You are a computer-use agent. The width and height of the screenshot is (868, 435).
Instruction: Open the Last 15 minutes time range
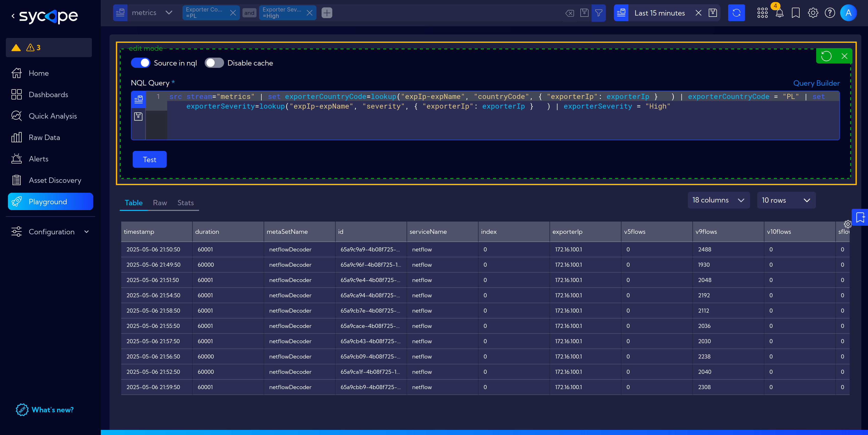click(659, 13)
